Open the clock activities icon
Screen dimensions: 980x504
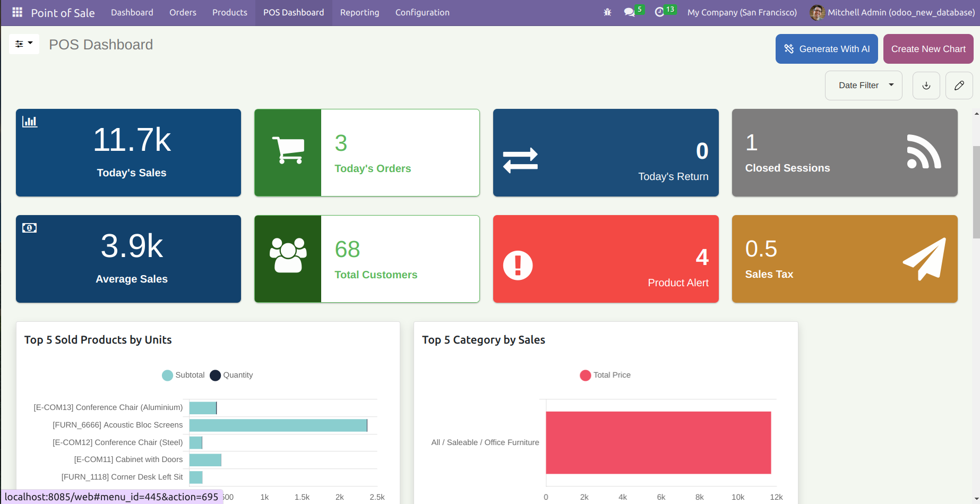click(660, 12)
